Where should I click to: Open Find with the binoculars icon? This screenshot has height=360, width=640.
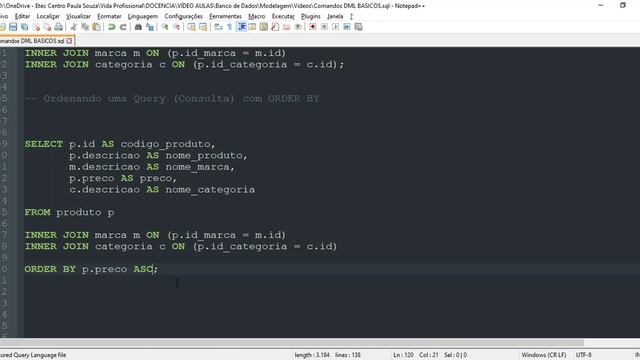(138, 27)
